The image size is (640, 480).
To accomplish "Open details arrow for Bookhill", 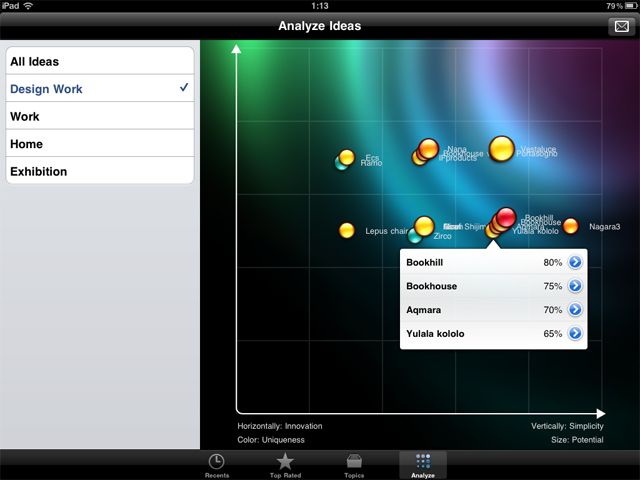I will click(x=575, y=263).
